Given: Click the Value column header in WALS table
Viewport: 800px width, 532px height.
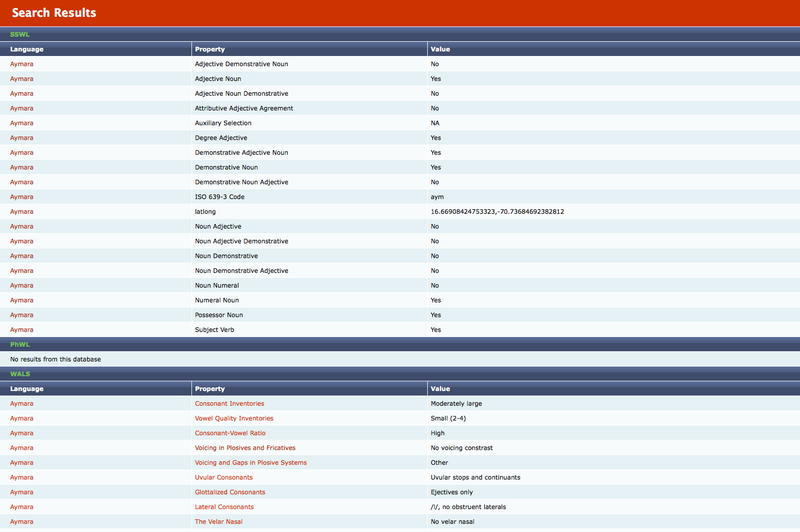Looking at the screenshot, I should [440, 389].
